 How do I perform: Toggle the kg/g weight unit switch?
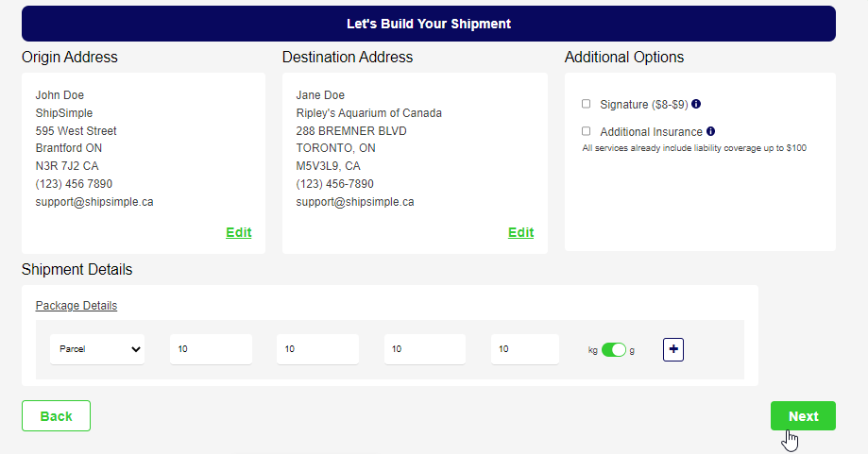[613, 350]
